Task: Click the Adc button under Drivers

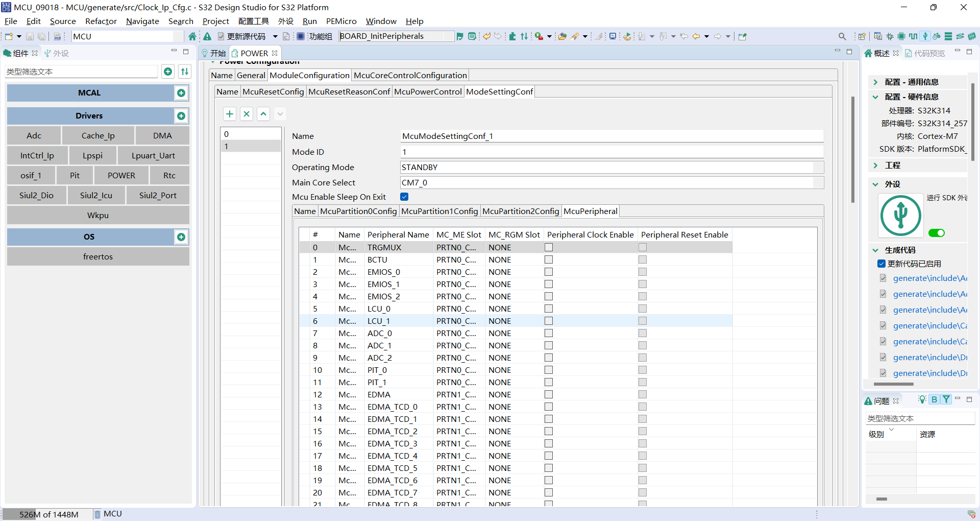Action: point(34,135)
